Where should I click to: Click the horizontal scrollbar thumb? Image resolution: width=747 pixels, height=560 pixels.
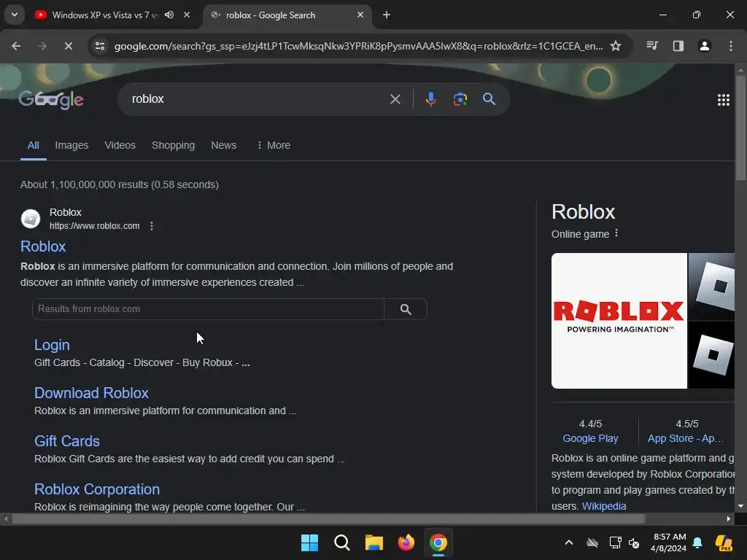tap(328, 518)
